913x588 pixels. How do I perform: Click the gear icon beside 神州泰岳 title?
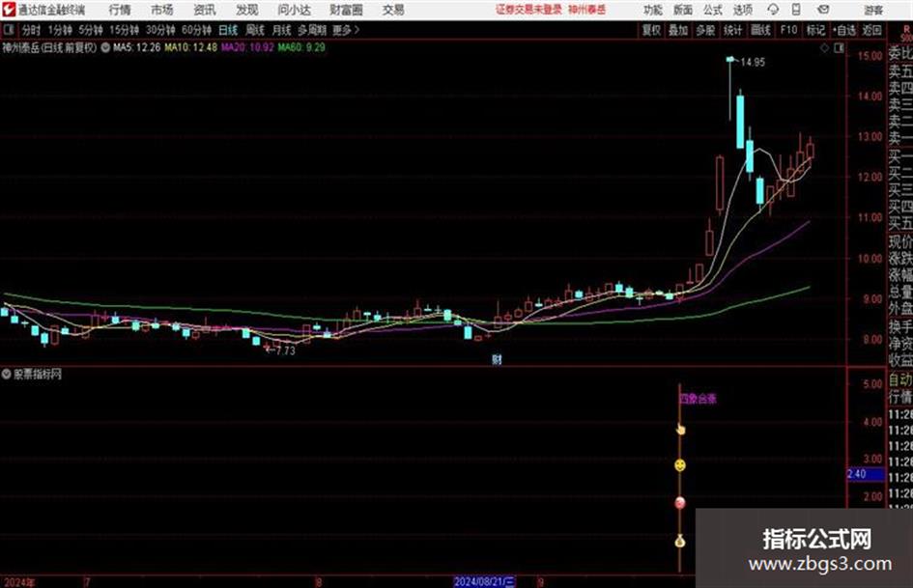pyautogui.click(x=105, y=47)
